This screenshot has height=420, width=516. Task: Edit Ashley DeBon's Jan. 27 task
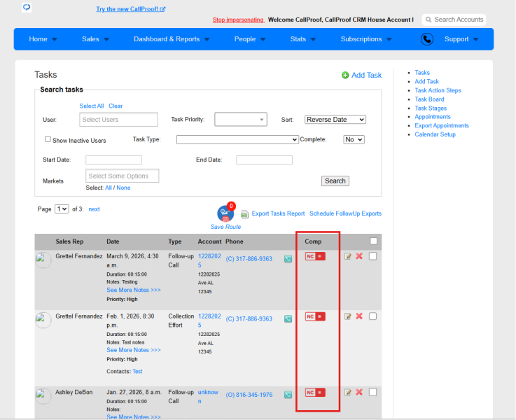point(347,392)
